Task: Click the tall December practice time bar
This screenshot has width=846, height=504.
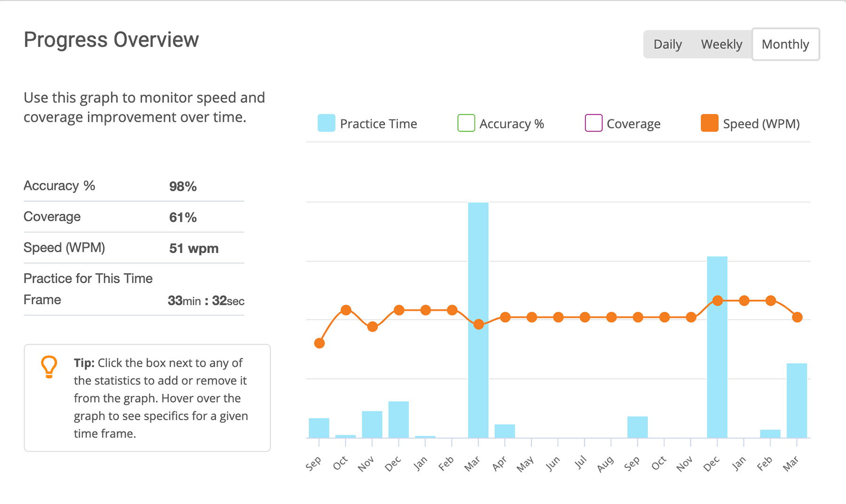Action: [717, 376]
